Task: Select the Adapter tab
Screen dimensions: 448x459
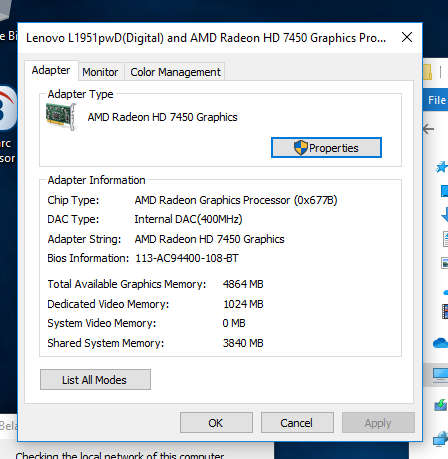Action: pos(51,70)
